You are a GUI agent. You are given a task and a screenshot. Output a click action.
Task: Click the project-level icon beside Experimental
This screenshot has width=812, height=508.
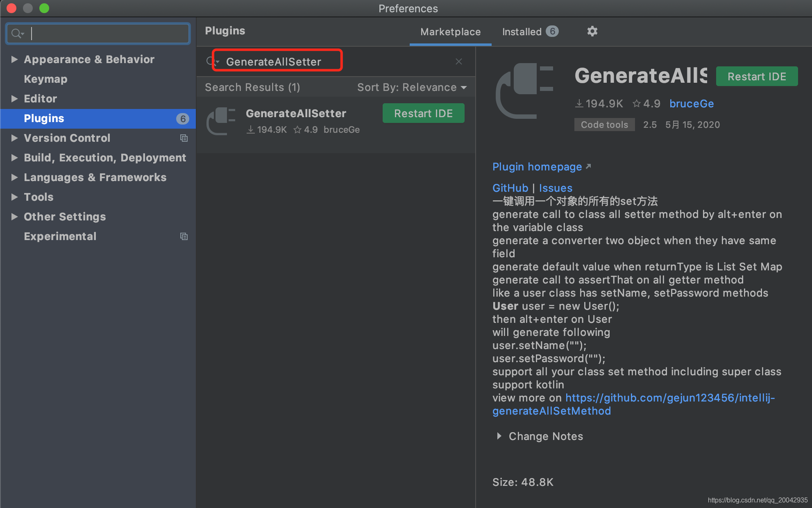pyautogui.click(x=184, y=237)
